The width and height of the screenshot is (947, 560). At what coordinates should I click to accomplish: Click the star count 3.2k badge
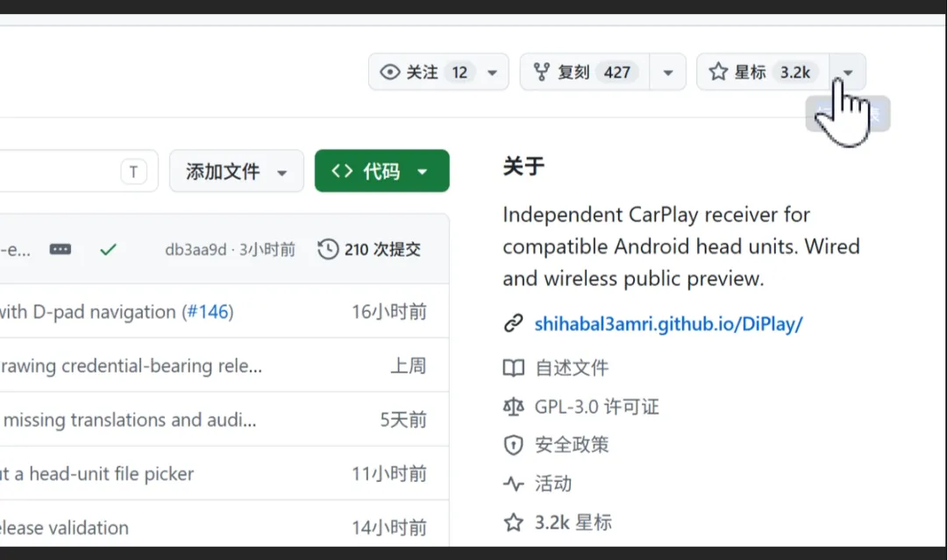[794, 73]
